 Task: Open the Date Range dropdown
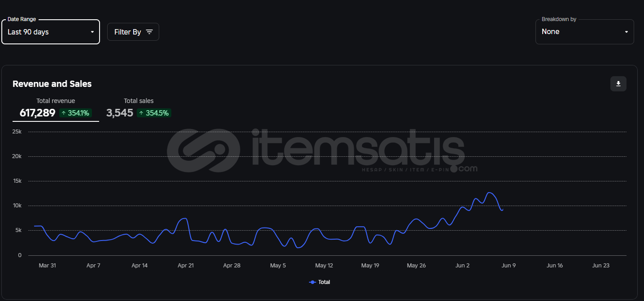point(51,32)
